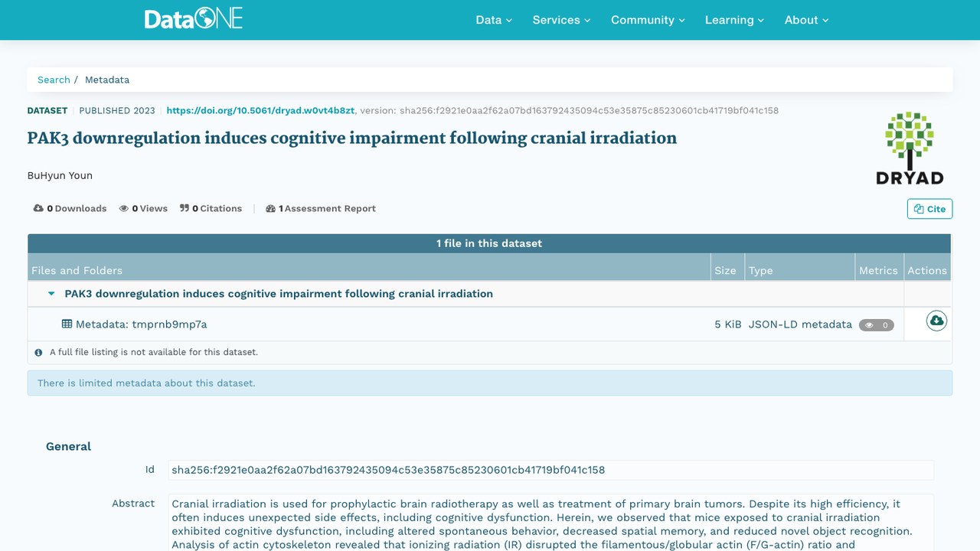The height and width of the screenshot is (551, 980).
Task: Open the dryad DOI link
Action: tap(260, 111)
